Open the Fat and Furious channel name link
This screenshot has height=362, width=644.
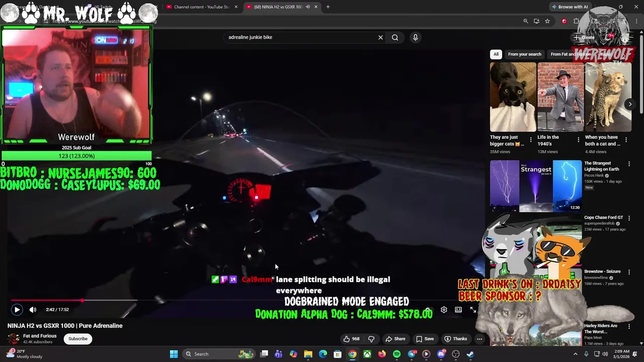[40, 336]
